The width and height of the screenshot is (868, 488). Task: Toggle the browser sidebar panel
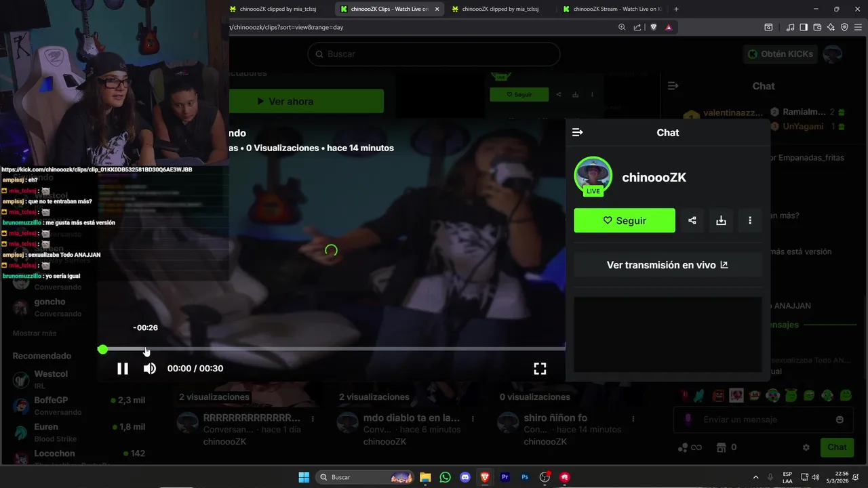coord(804,27)
